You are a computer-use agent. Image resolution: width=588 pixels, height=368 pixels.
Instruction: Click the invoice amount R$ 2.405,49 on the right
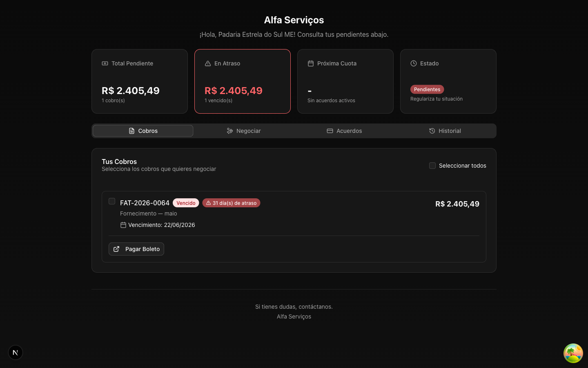[457, 204]
